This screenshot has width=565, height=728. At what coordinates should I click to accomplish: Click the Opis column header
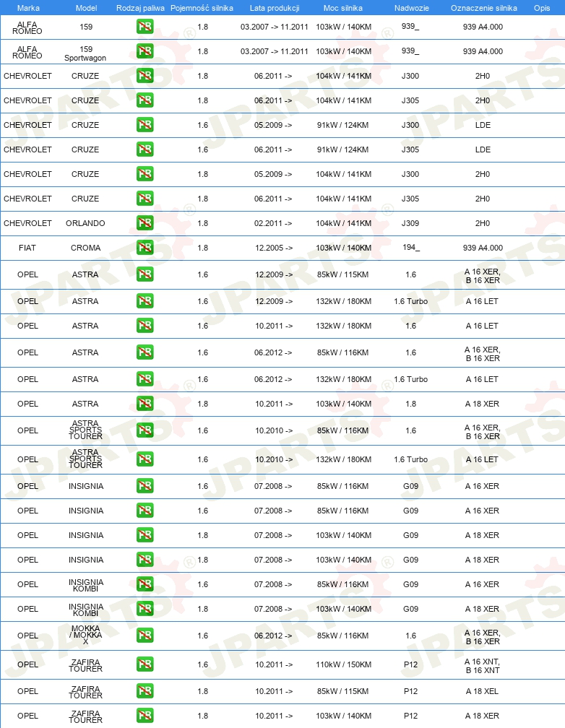(542, 8)
